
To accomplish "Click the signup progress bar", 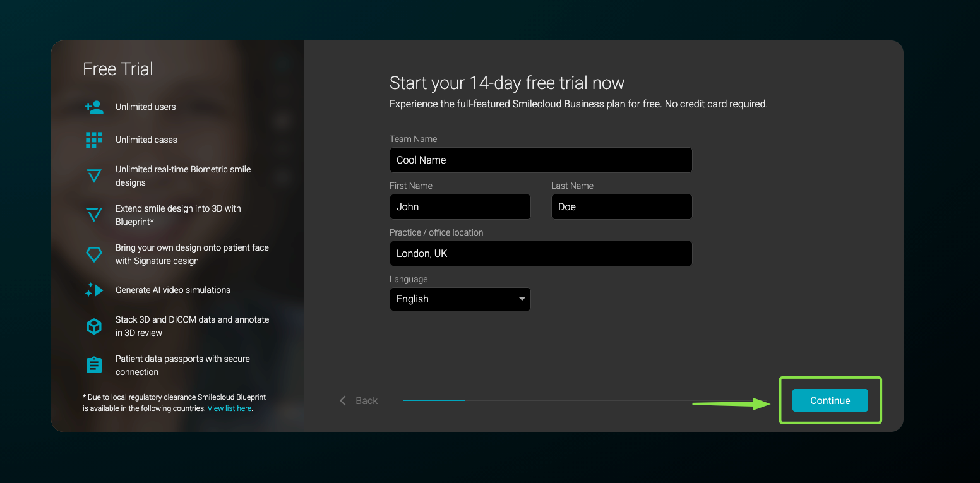I will pos(587,400).
